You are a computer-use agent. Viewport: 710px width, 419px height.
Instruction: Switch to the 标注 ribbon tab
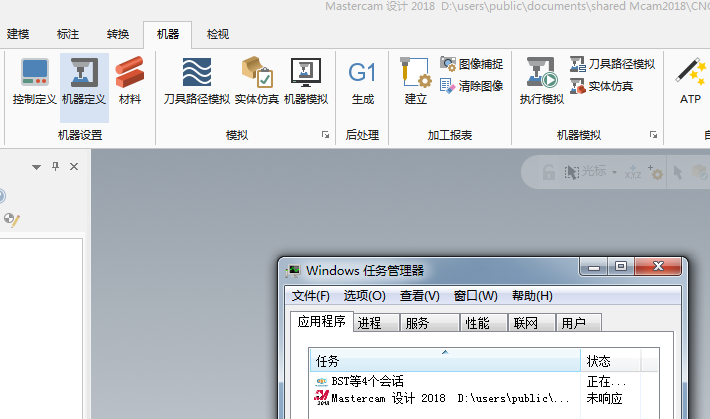pos(68,34)
